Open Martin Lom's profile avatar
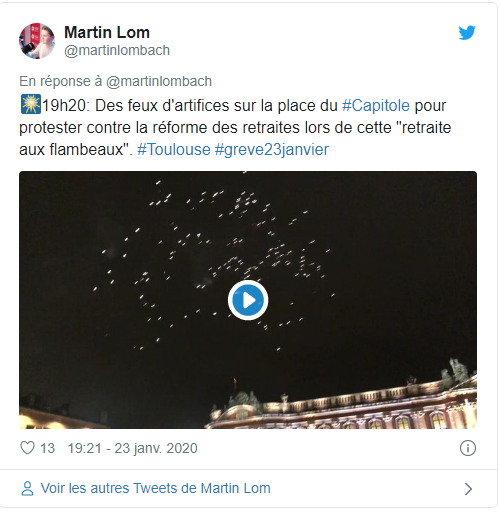Screen dimensions: 500x512 click(37, 41)
